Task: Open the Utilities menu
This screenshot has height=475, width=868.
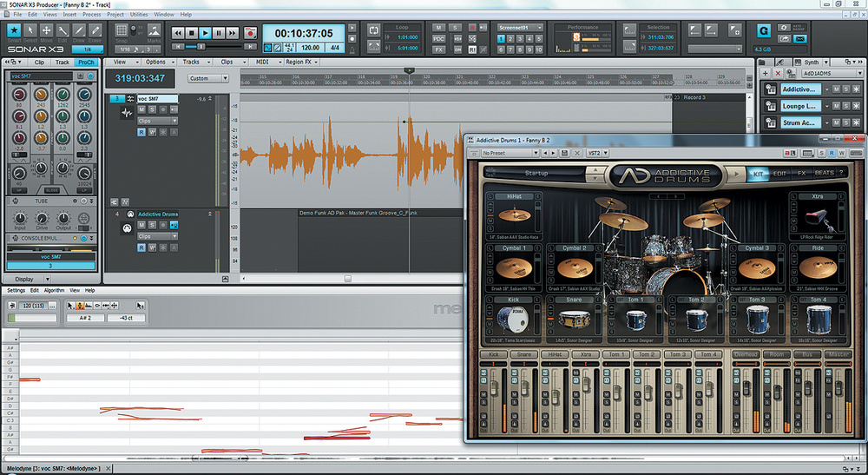Action: coord(138,15)
